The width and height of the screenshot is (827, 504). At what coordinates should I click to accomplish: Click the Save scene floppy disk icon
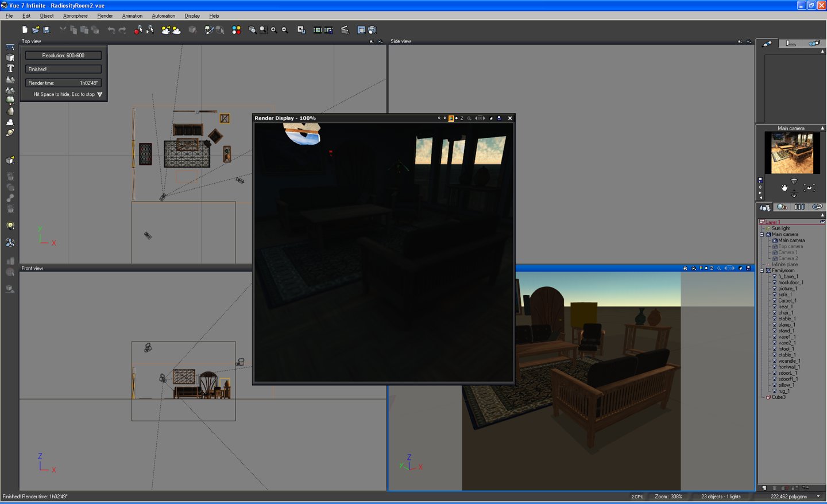47,30
